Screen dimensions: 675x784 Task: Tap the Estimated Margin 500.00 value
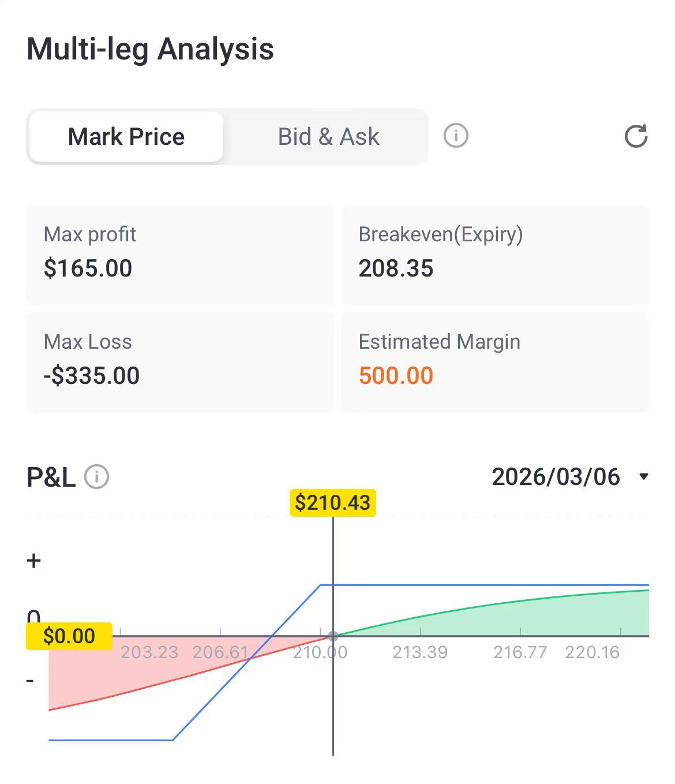(396, 376)
